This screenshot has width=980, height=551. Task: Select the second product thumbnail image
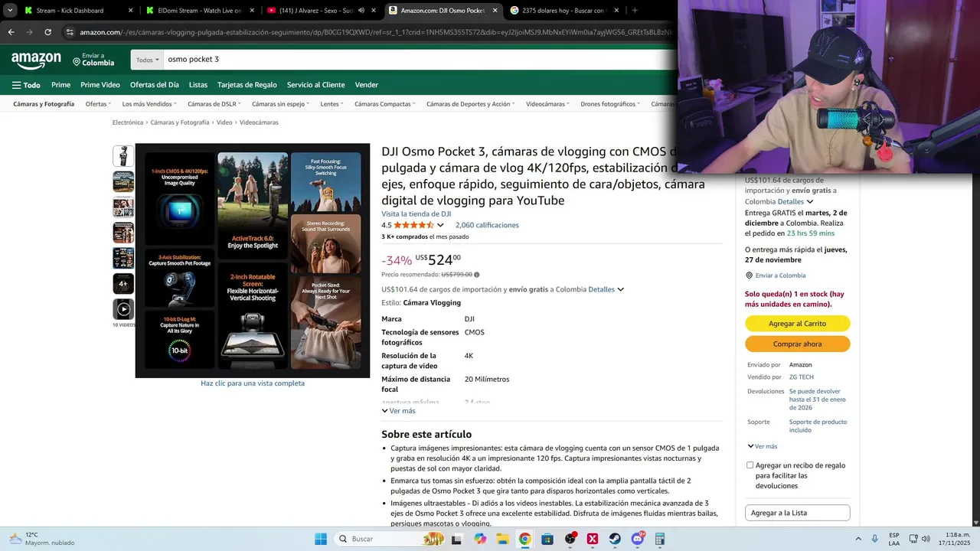123,181
